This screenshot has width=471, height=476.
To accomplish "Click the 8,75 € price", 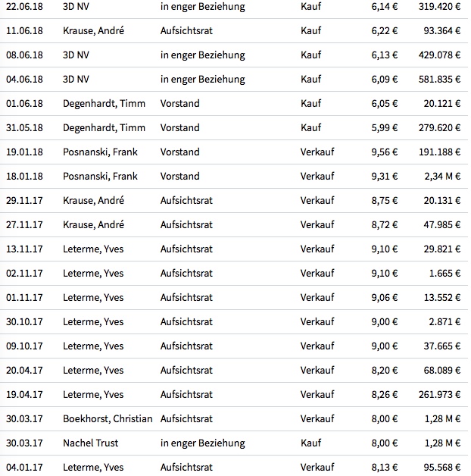I will pyautogui.click(x=385, y=200).
